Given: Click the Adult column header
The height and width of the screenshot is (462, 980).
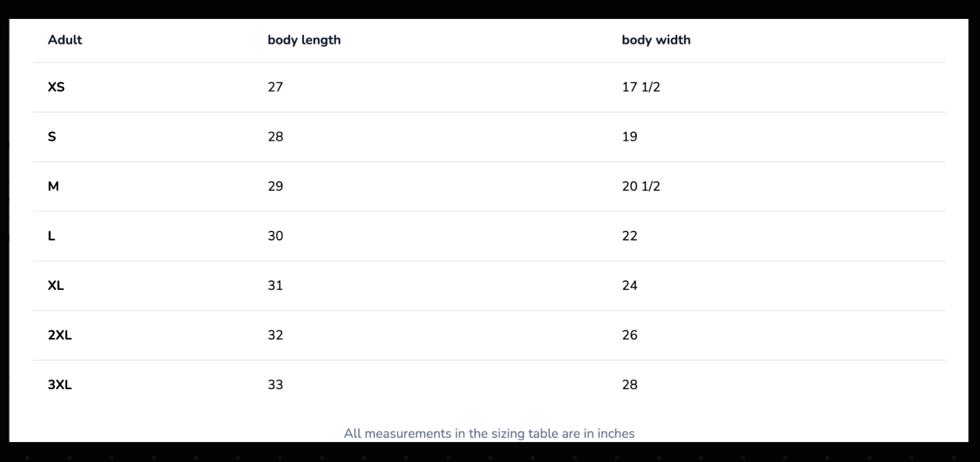Looking at the screenshot, I should pos(65,40).
